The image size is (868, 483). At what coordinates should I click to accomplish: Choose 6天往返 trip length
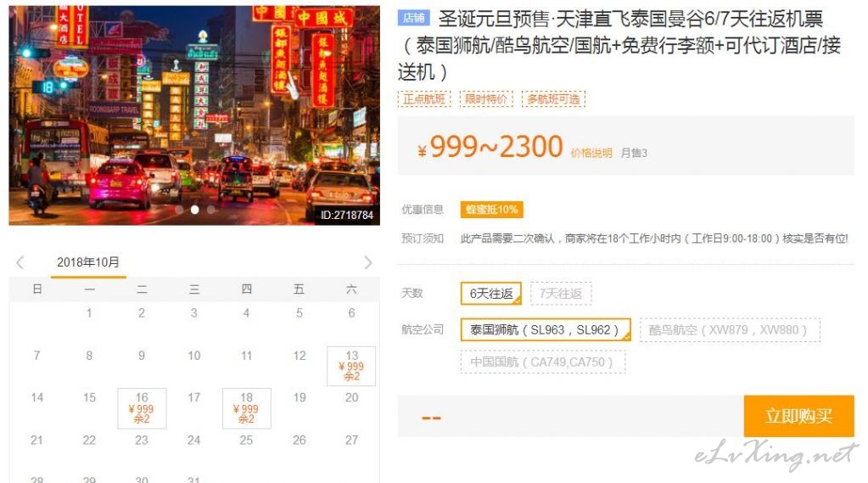tap(491, 294)
